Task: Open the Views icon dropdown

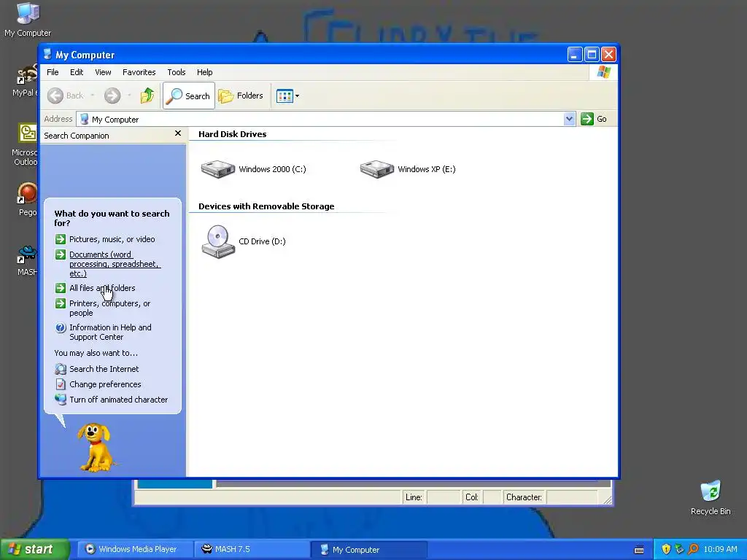Action: [x=287, y=96]
